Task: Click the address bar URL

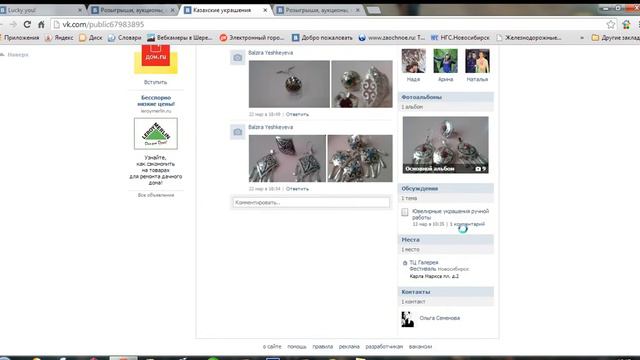Action: coord(103,24)
